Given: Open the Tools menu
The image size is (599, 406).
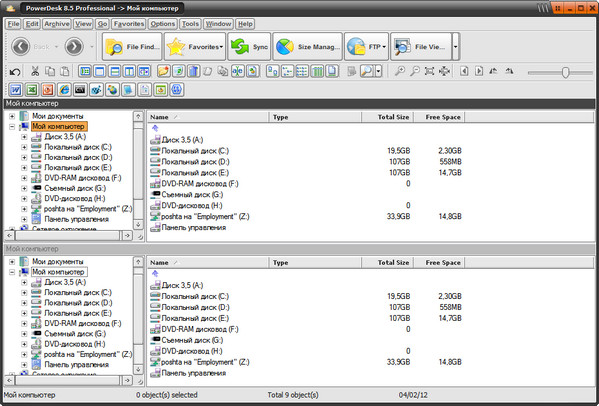Looking at the screenshot, I should coord(190,24).
